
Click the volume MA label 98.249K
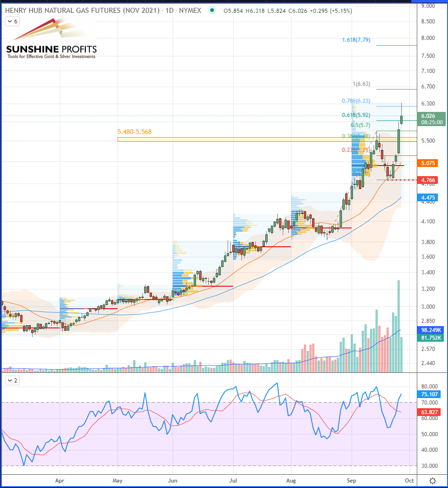[431, 330]
